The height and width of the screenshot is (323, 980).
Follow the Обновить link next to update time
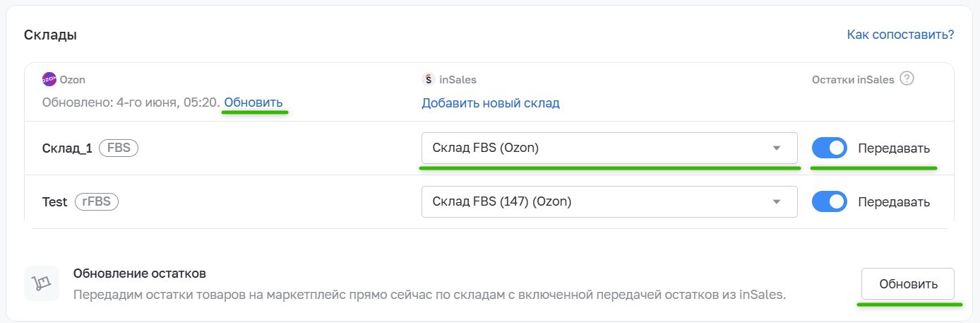(253, 102)
